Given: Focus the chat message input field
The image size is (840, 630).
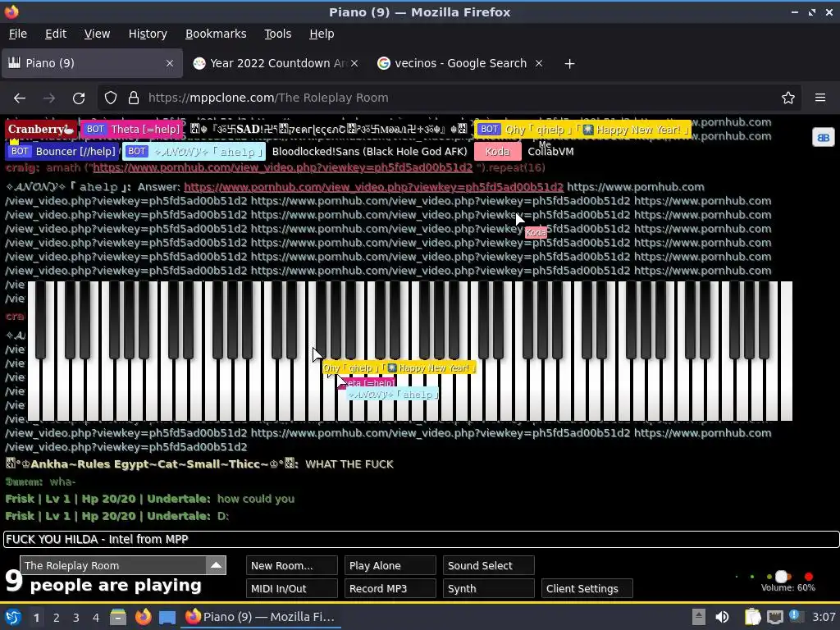Looking at the screenshot, I should (x=421, y=540).
